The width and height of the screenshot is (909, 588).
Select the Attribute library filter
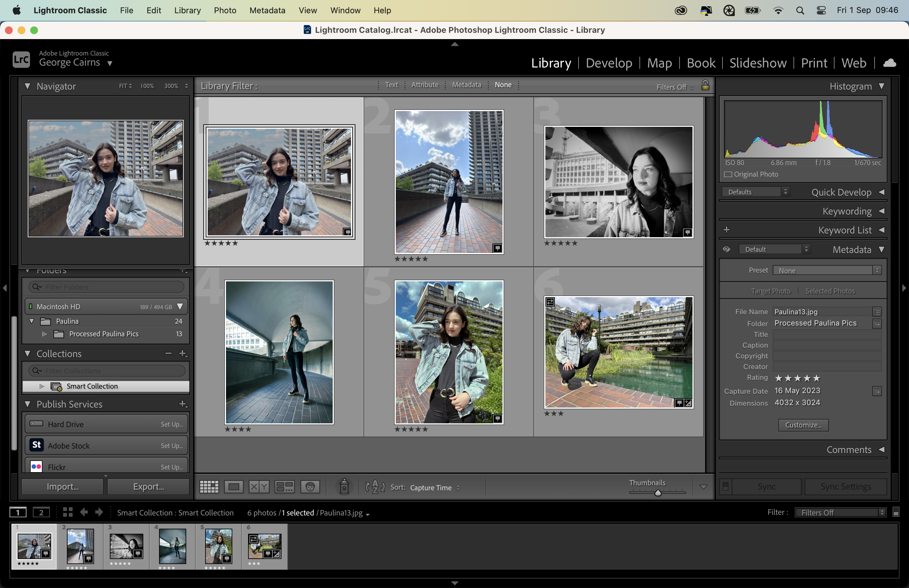[x=425, y=85]
